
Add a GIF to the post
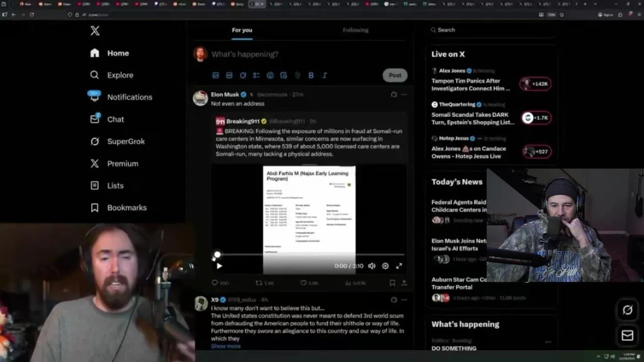(x=229, y=75)
